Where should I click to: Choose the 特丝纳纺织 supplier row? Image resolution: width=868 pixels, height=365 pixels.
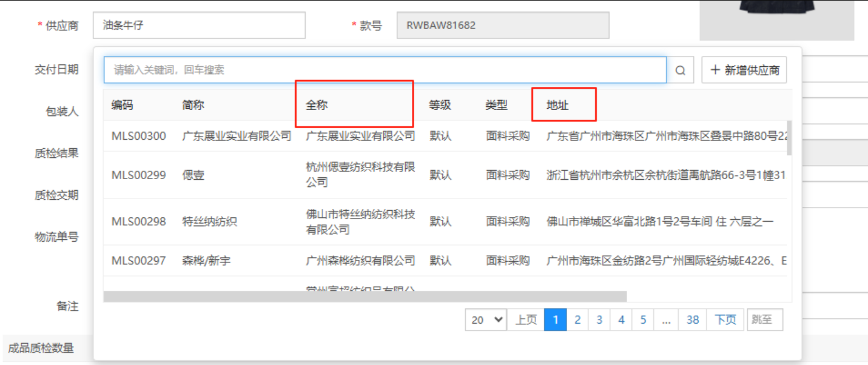[x=209, y=222]
